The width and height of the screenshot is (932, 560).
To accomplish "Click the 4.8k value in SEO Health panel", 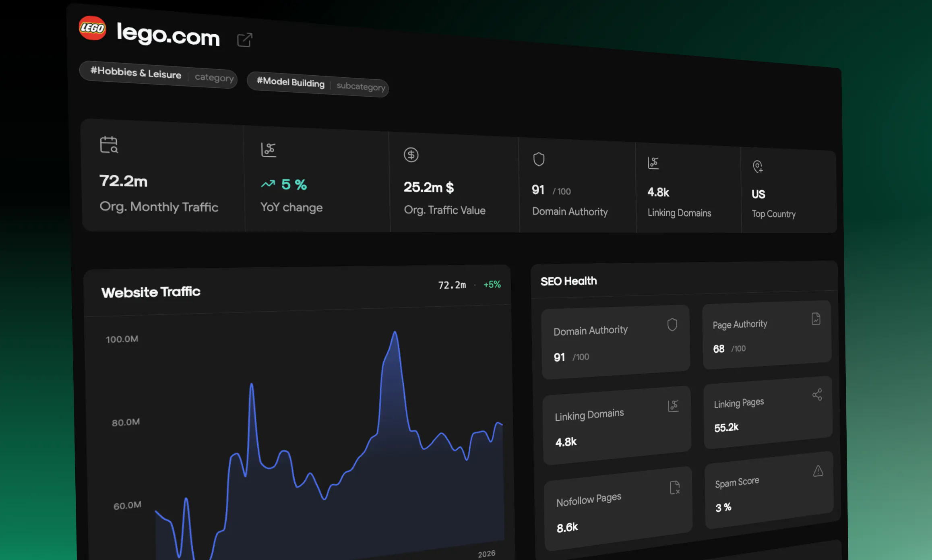I will [x=566, y=442].
